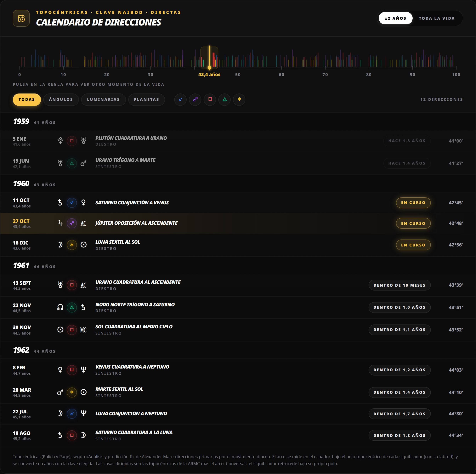Switch range to TODA LA VIDA

pos(437,18)
